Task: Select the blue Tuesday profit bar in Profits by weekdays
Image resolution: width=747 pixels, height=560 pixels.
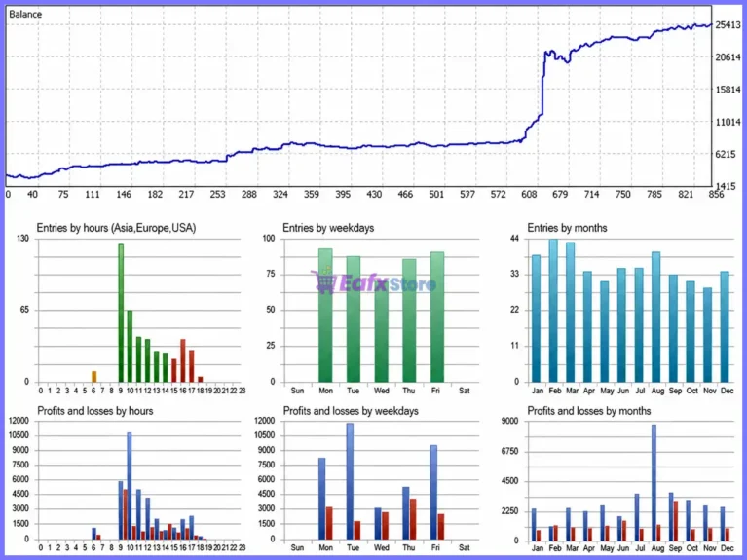Action: tap(350, 482)
